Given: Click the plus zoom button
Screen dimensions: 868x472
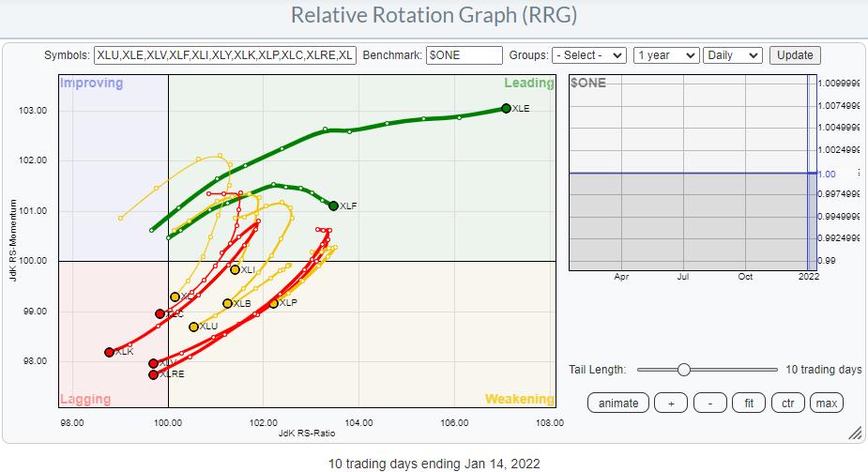Looking at the screenshot, I should [670, 403].
